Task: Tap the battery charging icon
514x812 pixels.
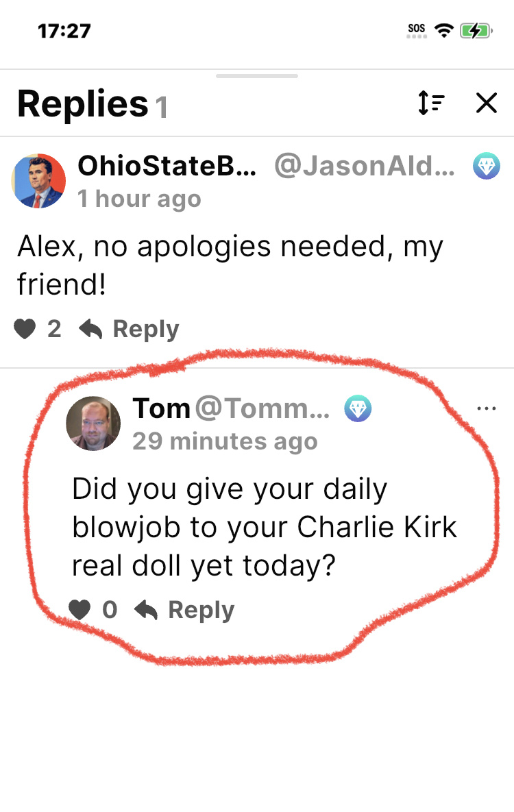Action: coord(475,31)
